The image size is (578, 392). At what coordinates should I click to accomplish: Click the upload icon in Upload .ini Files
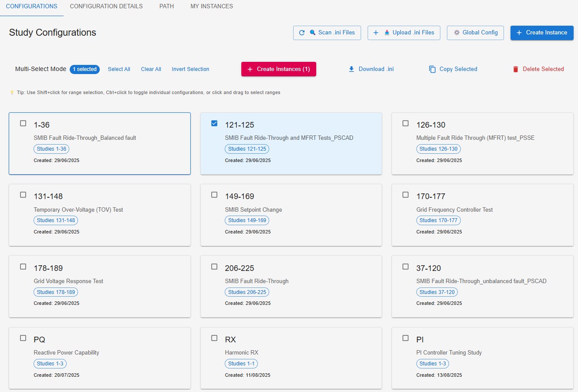click(x=387, y=33)
